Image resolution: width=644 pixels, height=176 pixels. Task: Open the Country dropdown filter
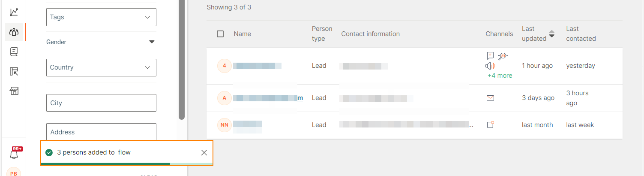click(x=101, y=67)
